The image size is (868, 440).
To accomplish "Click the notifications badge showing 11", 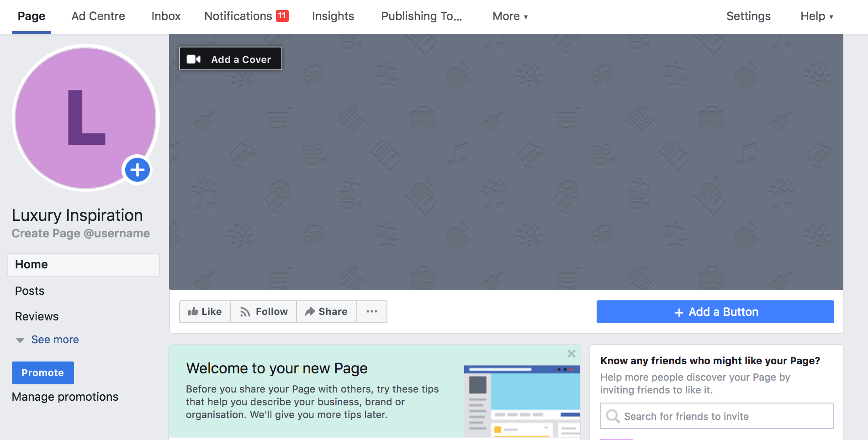I will point(282,16).
